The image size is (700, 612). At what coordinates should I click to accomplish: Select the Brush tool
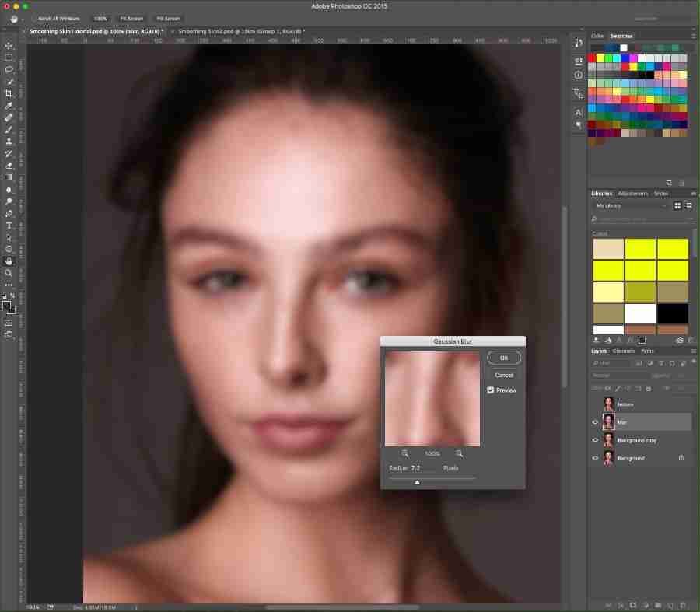click(x=9, y=130)
